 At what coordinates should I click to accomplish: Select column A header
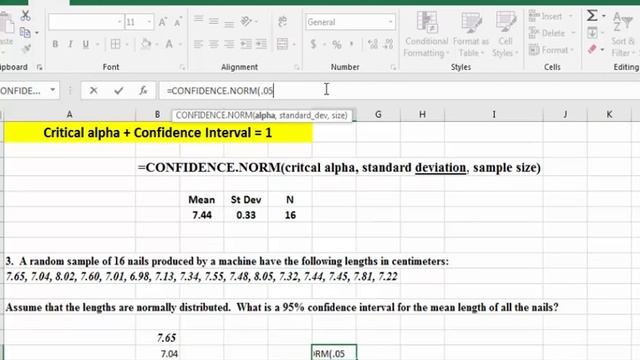click(x=69, y=115)
